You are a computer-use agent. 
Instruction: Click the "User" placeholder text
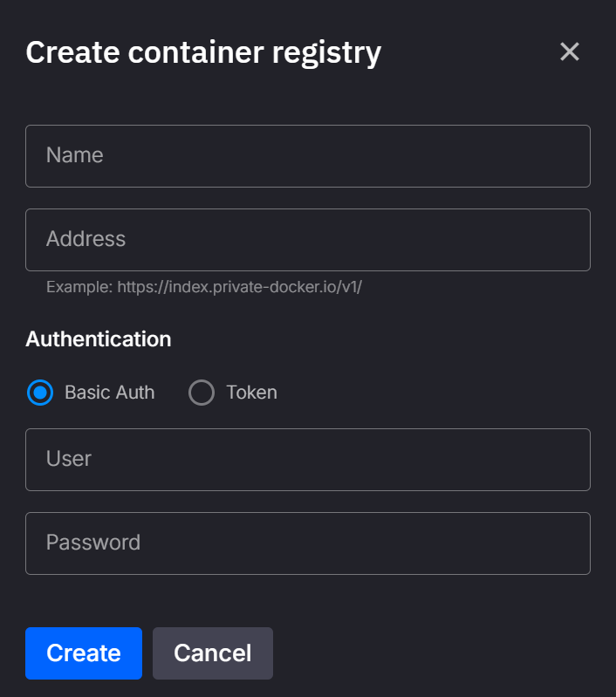[69, 459]
